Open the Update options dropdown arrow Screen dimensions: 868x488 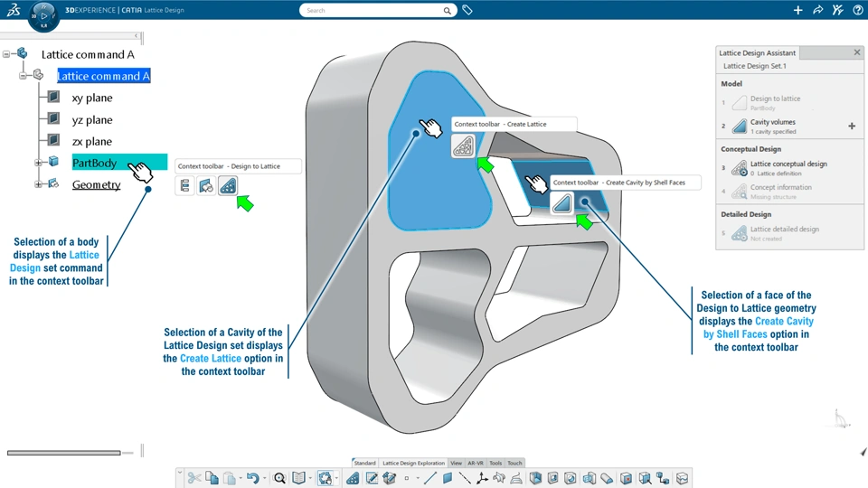click(336, 478)
